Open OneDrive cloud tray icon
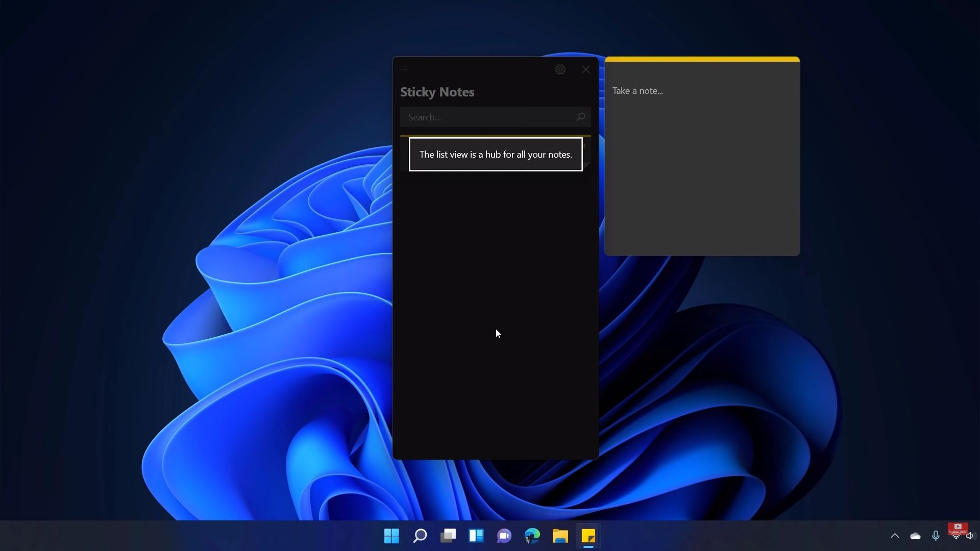 pos(915,536)
